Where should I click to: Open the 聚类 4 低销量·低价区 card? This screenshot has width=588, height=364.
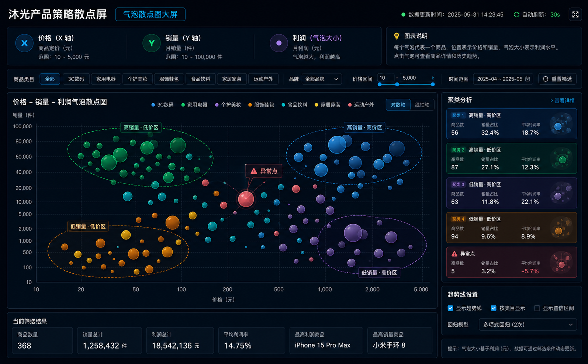pyautogui.click(x=511, y=228)
